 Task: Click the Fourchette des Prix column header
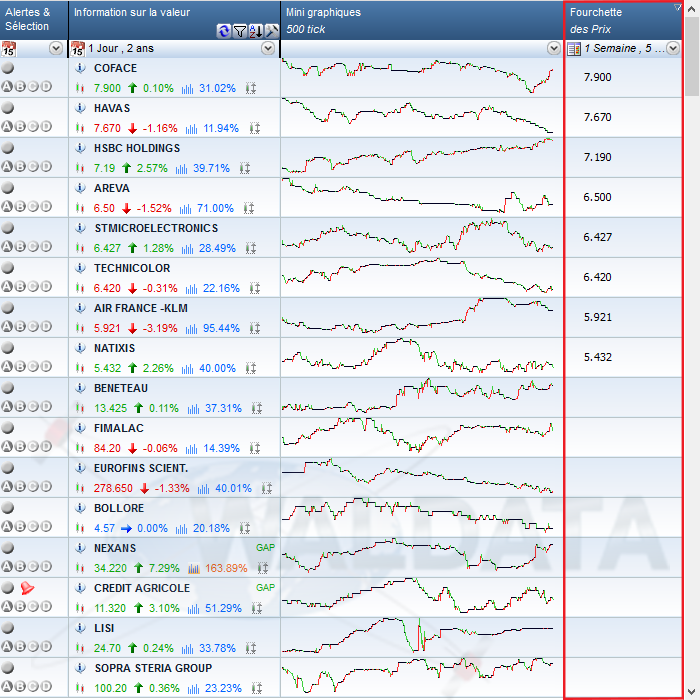coord(623,20)
